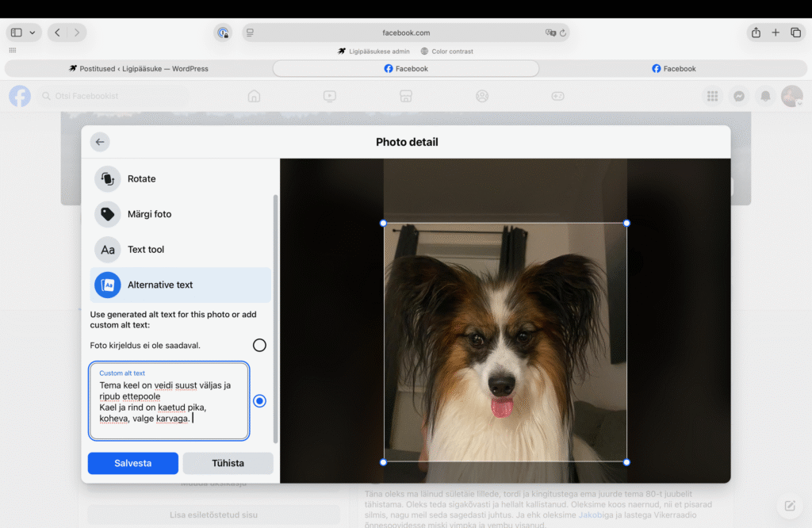Image resolution: width=812 pixels, height=528 pixels.
Task: Expand the sidebar dropdown arrow in Safari
Action: coord(33,33)
